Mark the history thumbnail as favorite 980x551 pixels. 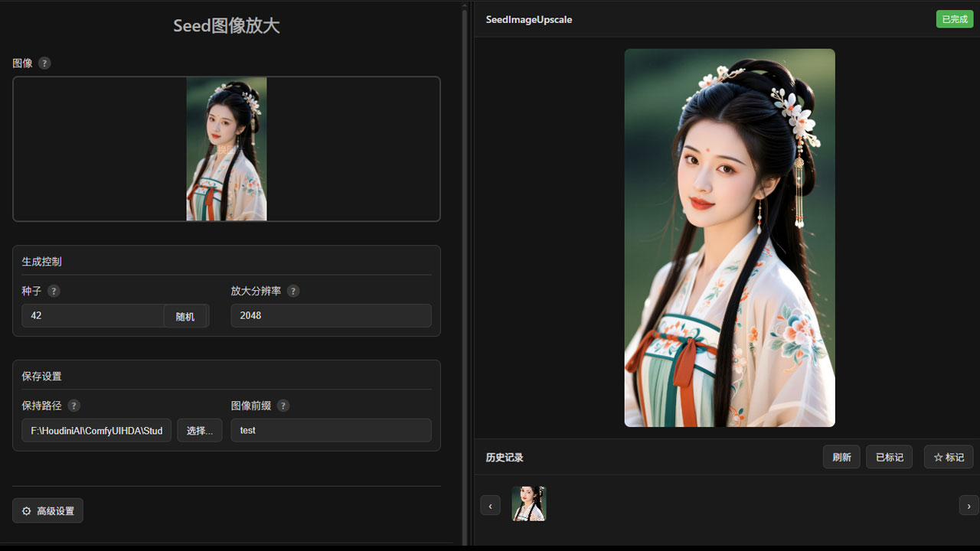click(528, 504)
